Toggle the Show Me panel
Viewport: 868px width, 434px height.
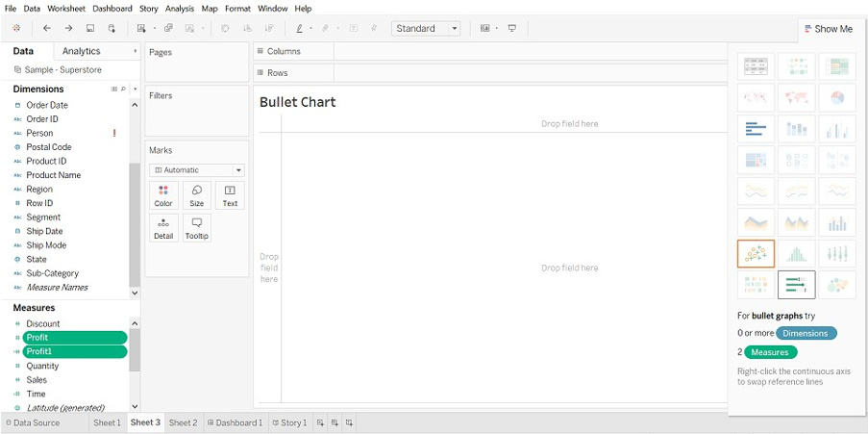[x=829, y=29]
